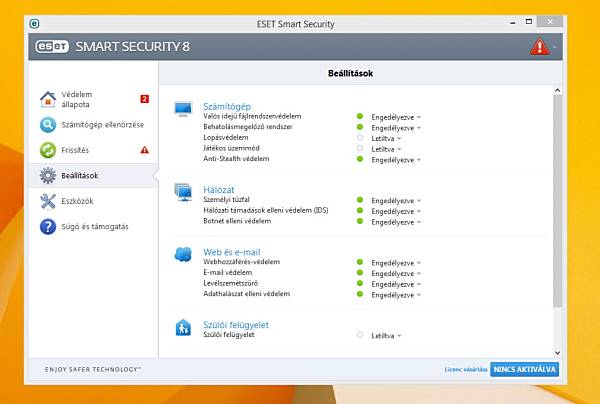The width and height of the screenshot is (600, 404).
Task: Click the network computers icon of Hálózat
Action: click(183, 192)
